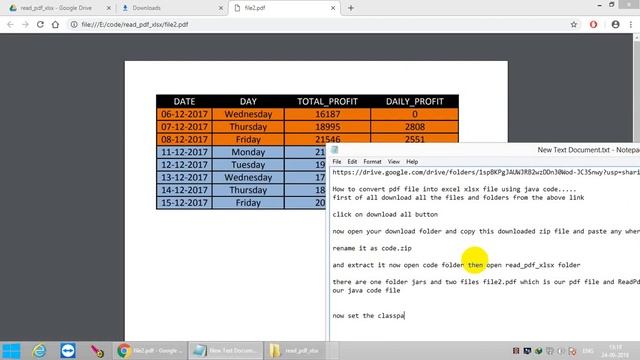640x360 pixels.
Task: Open the pink tool icon on taskbar
Action: point(97,351)
